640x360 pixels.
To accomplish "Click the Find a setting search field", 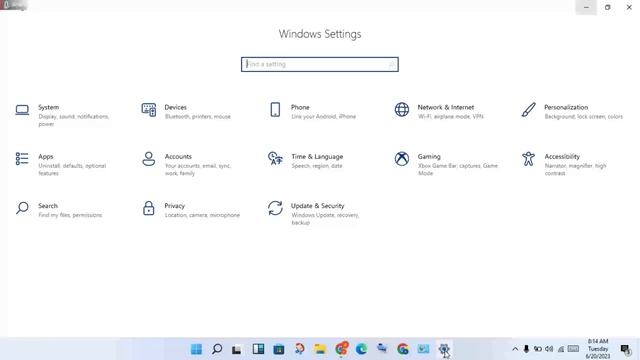I will pyautogui.click(x=320, y=64).
